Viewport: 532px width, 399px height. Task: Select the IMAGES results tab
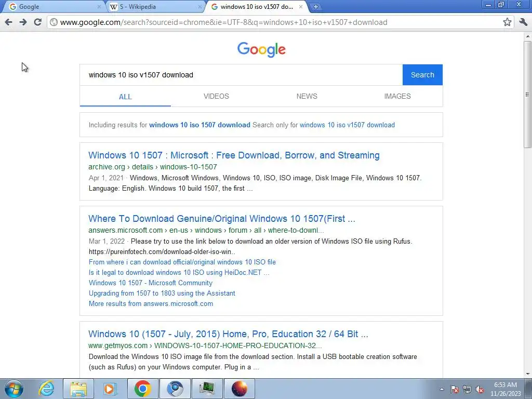pyautogui.click(x=397, y=96)
